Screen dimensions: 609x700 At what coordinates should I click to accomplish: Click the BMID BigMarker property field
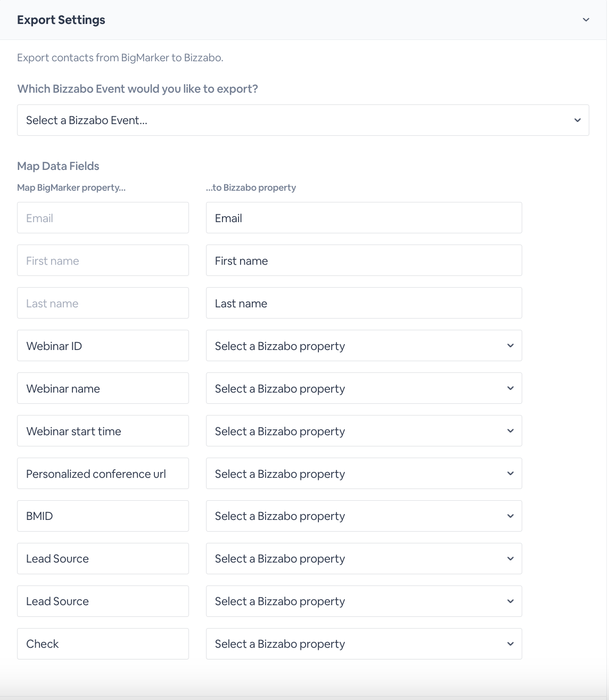pos(103,516)
